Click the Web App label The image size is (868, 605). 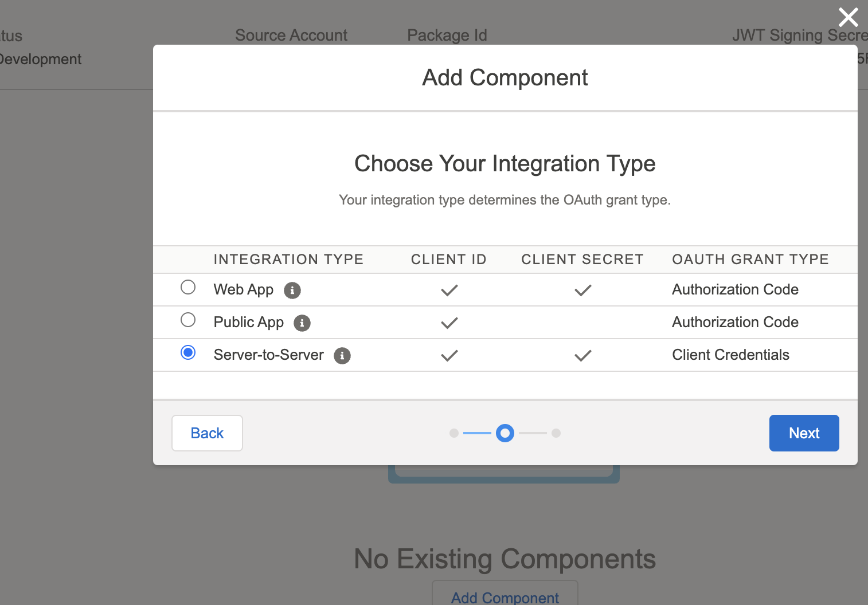click(244, 290)
